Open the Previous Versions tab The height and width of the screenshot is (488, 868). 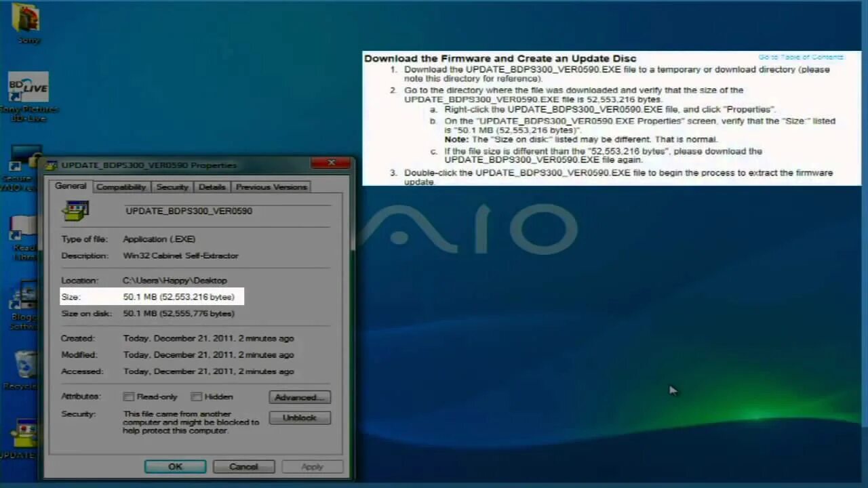tap(271, 187)
